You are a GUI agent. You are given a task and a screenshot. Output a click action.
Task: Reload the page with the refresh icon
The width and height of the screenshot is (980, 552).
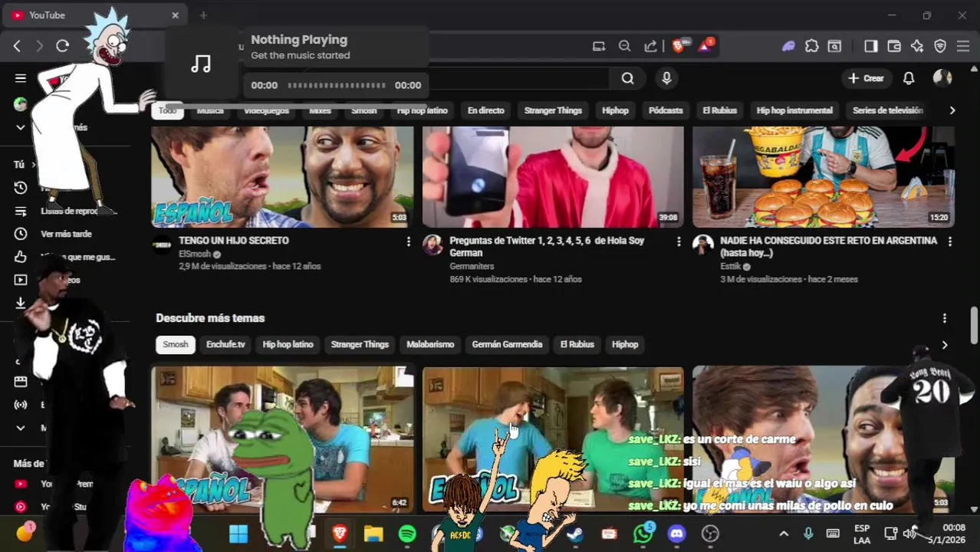[63, 46]
